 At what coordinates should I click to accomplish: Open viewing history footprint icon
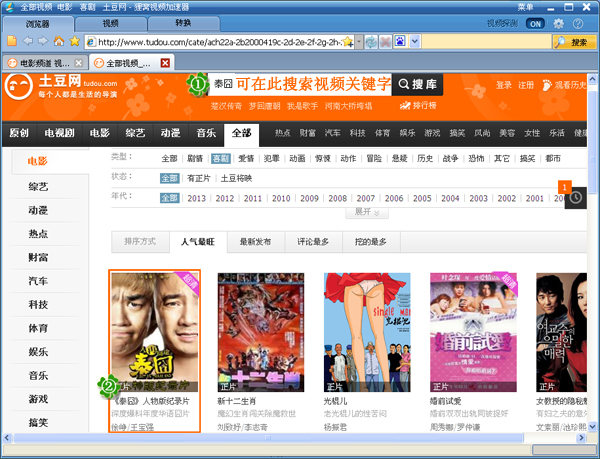click(x=547, y=85)
